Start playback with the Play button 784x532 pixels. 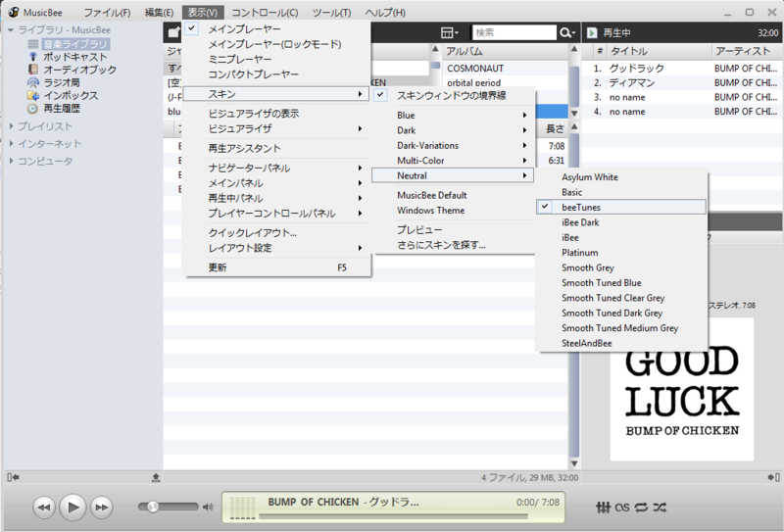click(73, 507)
